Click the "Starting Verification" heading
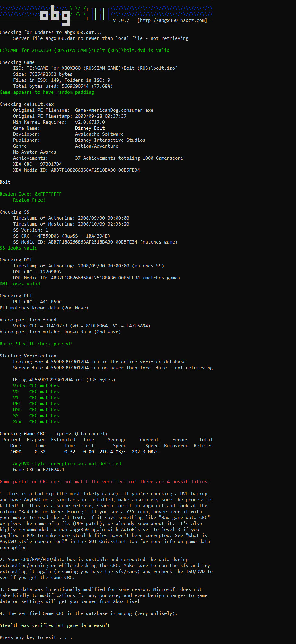This screenshot has height=644, width=296. click(x=28, y=356)
